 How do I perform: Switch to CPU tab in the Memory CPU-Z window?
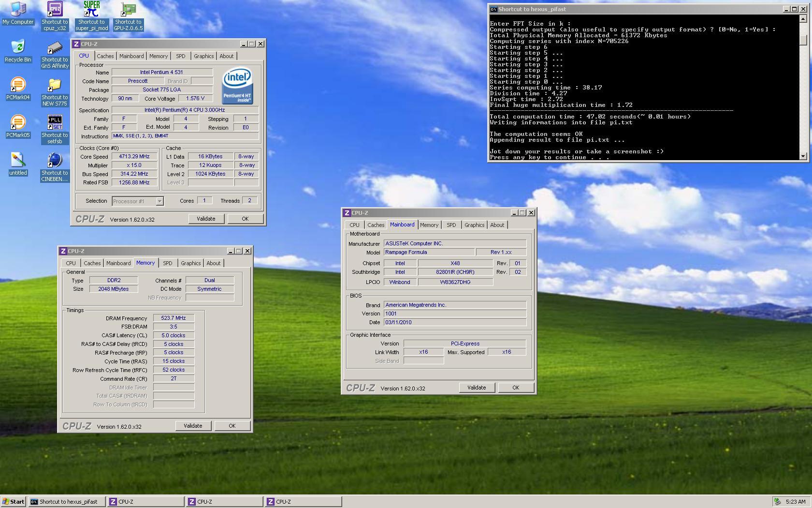pyautogui.click(x=71, y=263)
